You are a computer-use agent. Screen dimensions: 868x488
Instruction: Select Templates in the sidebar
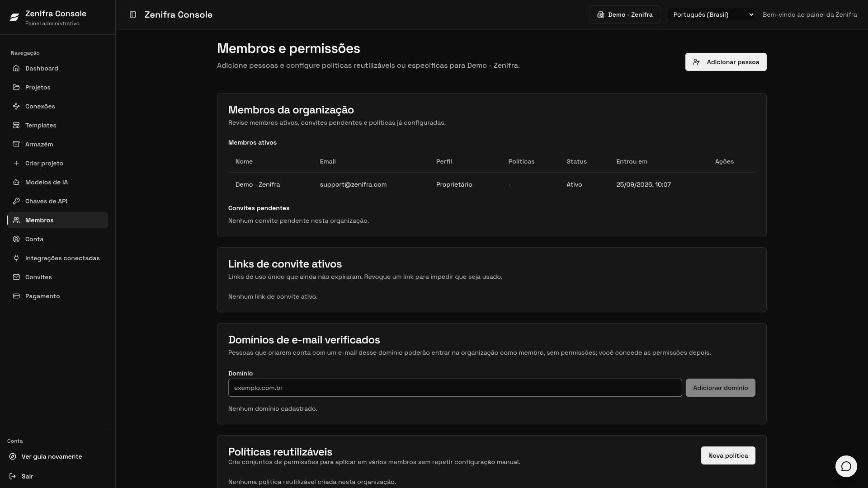click(x=57, y=125)
